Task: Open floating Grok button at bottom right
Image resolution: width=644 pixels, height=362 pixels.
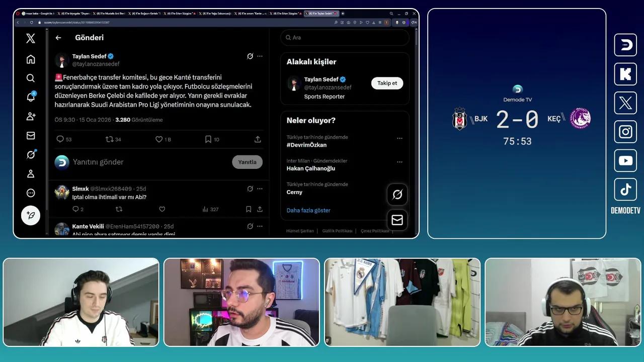Action: pos(397,195)
